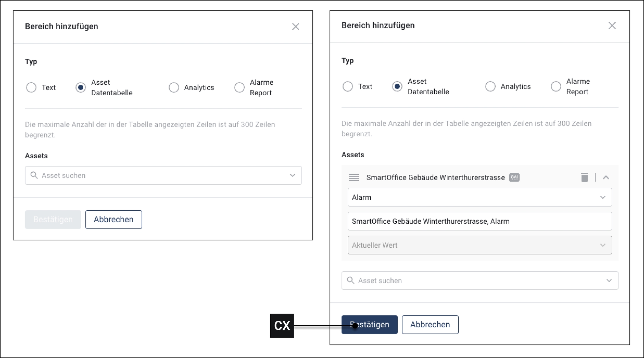Select Analytics radio button in right dialog

coord(490,86)
